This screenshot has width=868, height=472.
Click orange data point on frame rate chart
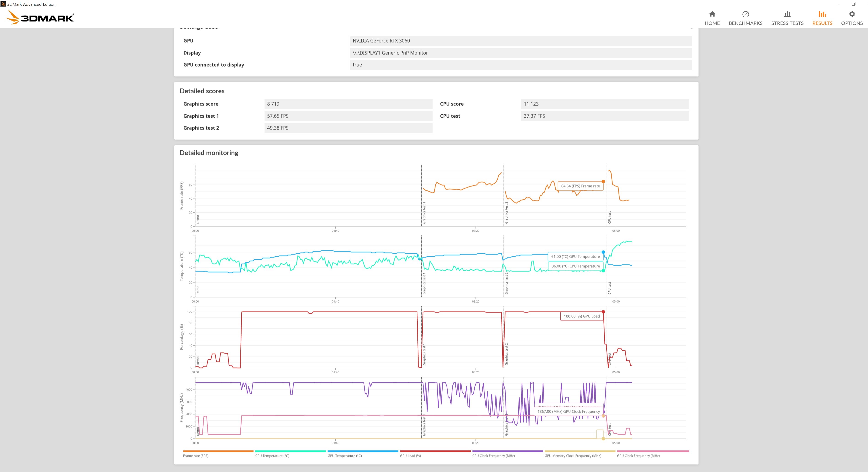click(x=603, y=181)
